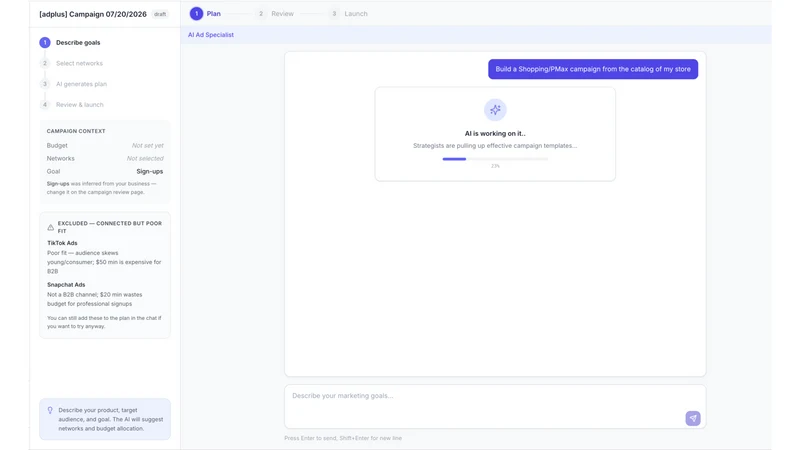Open the Plan stage tab

206,14
